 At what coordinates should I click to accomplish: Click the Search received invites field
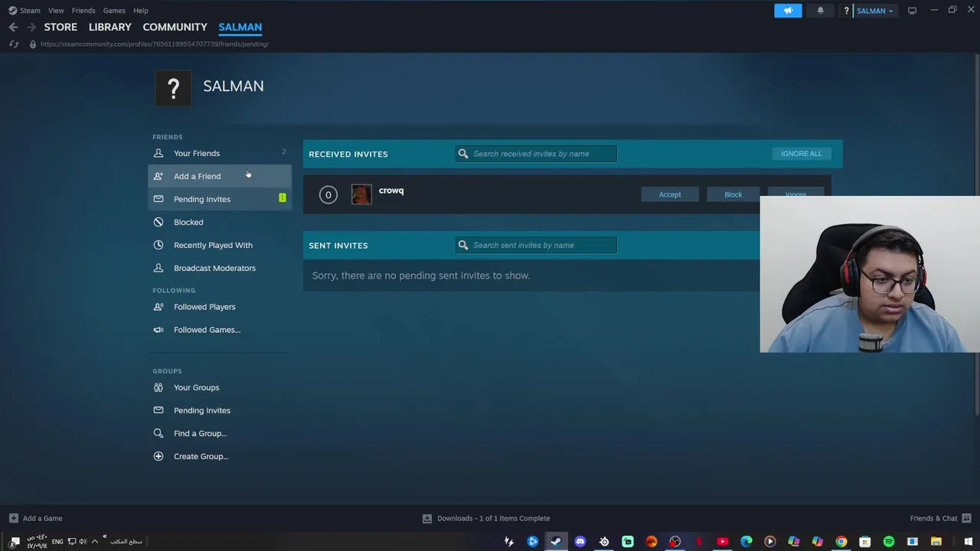(x=536, y=154)
